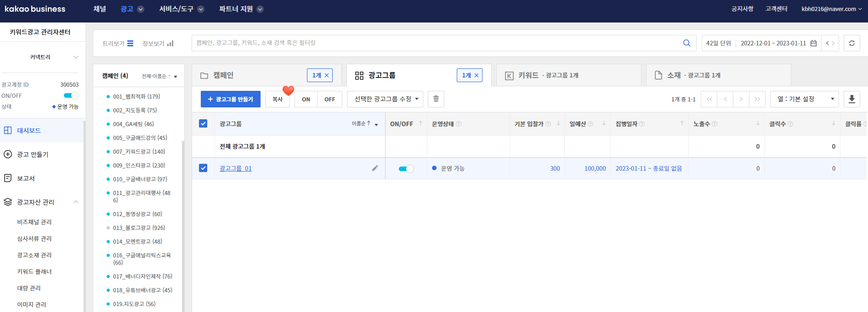The height and width of the screenshot is (312, 868).
Task: Open help icon beside 운영상태 header
Action: pyautogui.click(x=459, y=124)
